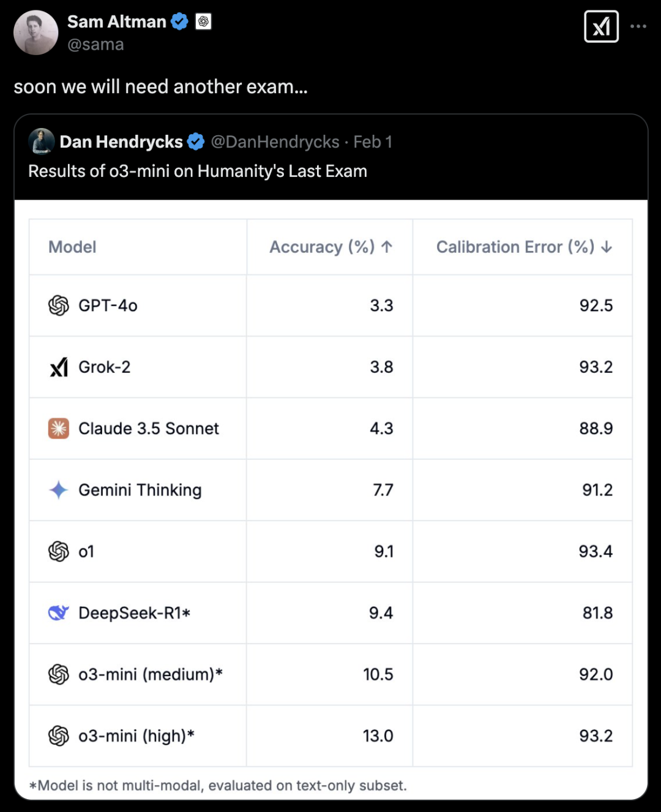Open the @sama handle link
This screenshot has width=661, height=812.
click(95, 45)
